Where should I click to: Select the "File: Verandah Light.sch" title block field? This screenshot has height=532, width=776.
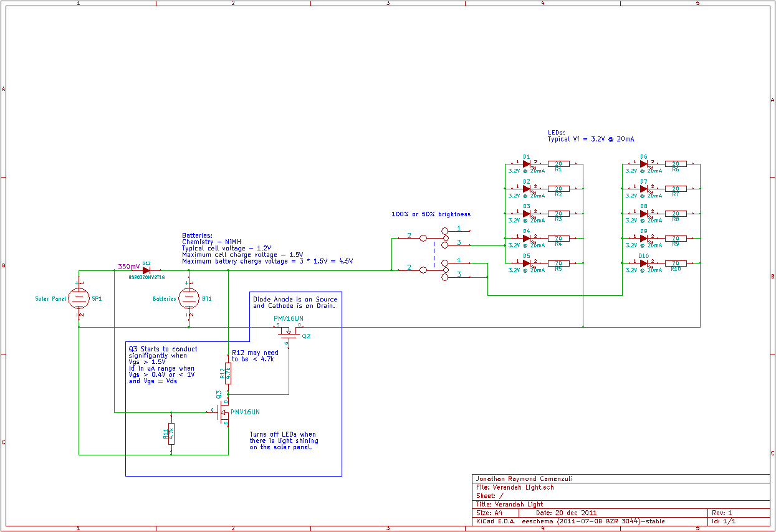coord(514,487)
